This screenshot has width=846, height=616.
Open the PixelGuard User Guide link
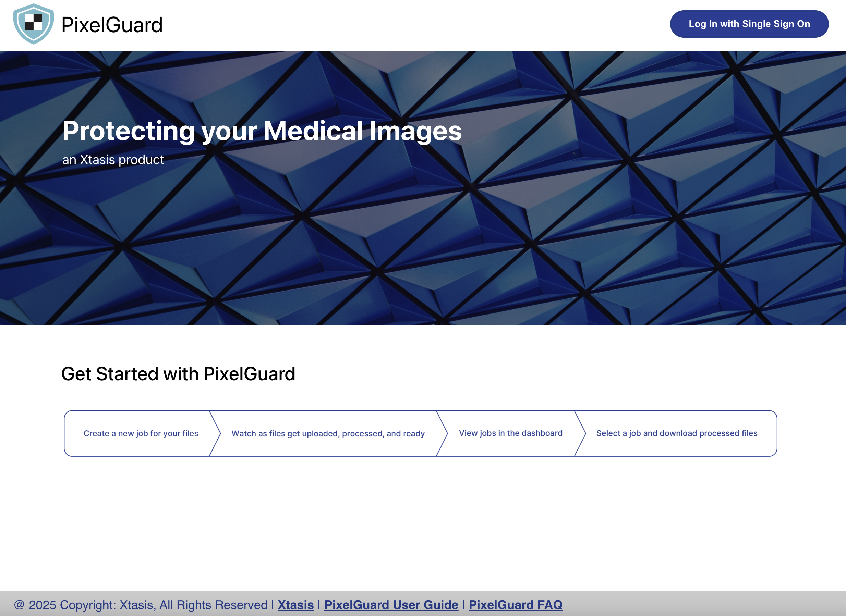[x=391, y=604]
